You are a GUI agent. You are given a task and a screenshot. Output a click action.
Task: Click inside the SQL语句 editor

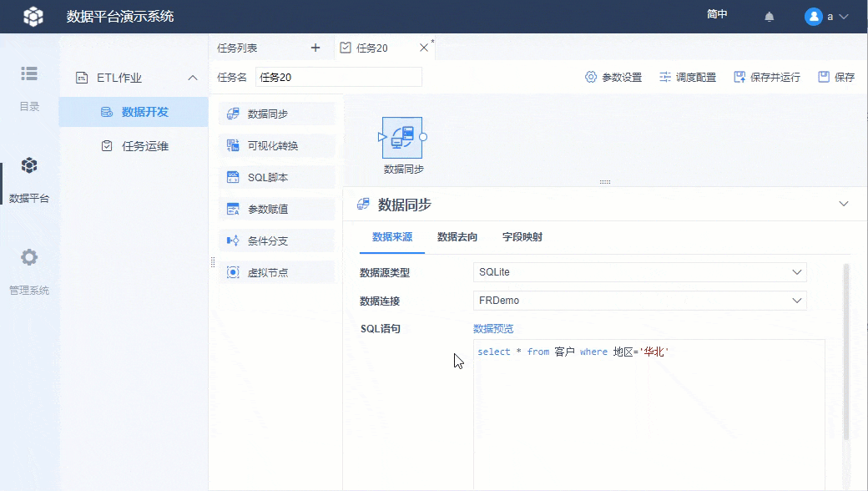pyautogui.click(x=648, y=415)
